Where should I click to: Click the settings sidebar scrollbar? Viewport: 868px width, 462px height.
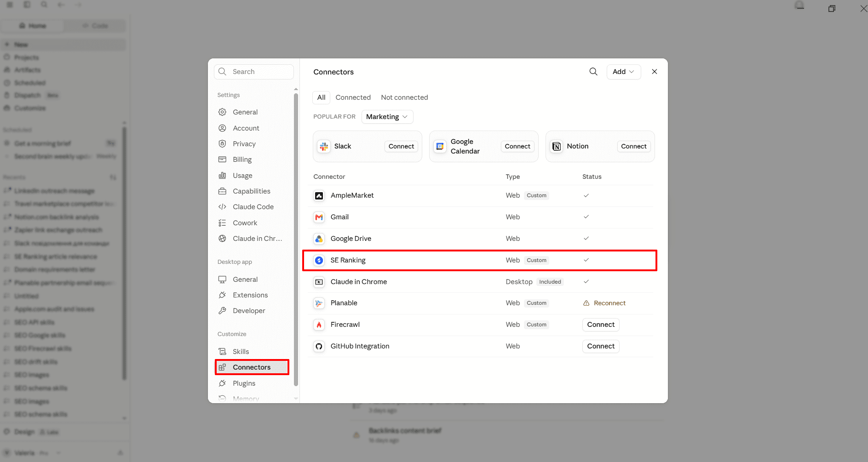tap(296, 239)
